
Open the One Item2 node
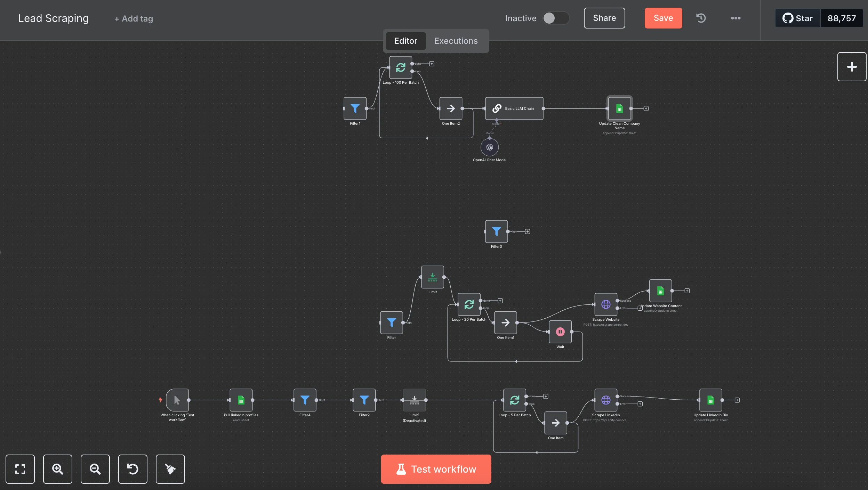(x=451, y=108)
